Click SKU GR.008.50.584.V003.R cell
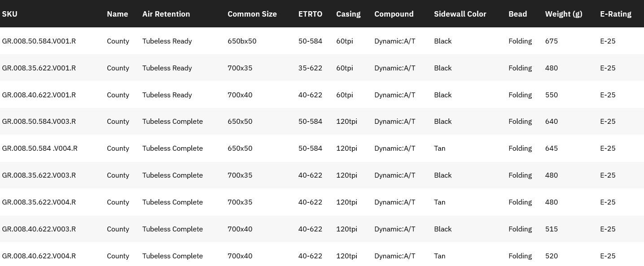 point(39,122)
